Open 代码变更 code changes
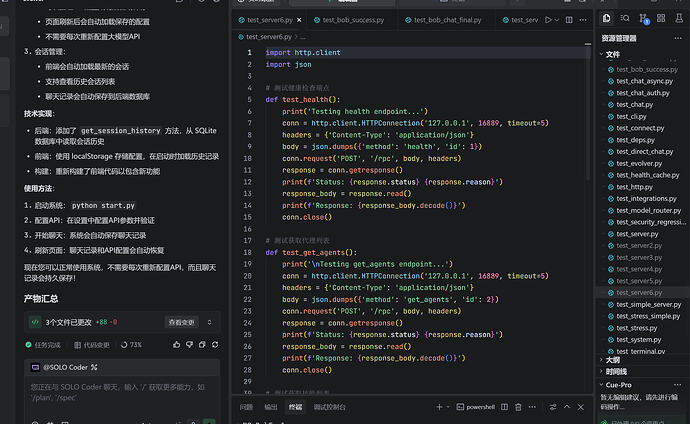The height and width of the screenshot is (424, 690). coord(92,345)
